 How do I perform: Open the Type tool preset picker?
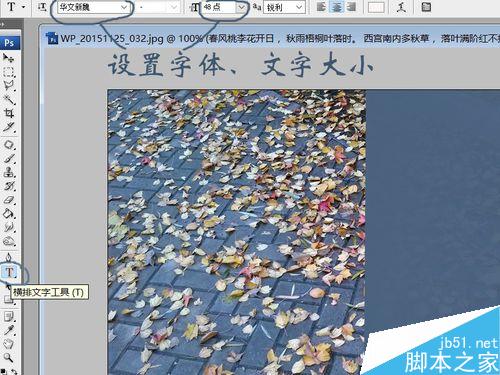[x=23, y=7]
